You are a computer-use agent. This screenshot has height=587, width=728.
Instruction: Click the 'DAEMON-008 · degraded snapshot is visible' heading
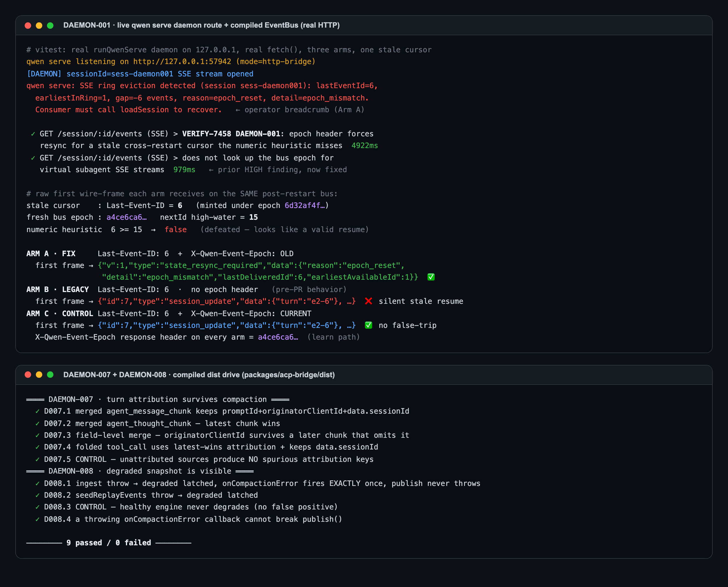coord(140,471)
